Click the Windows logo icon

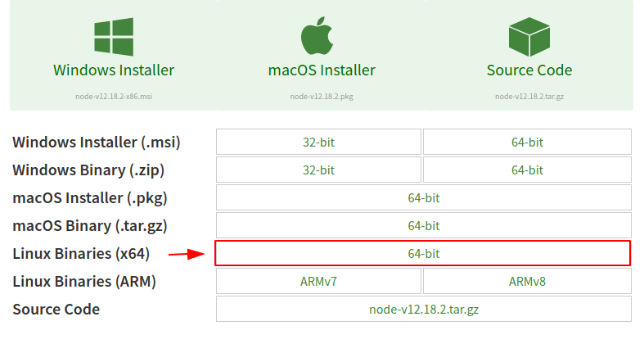coord(114,37)
